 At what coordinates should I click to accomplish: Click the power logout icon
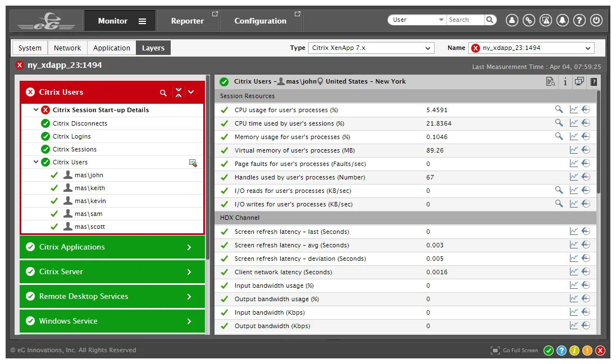(596, 20)
